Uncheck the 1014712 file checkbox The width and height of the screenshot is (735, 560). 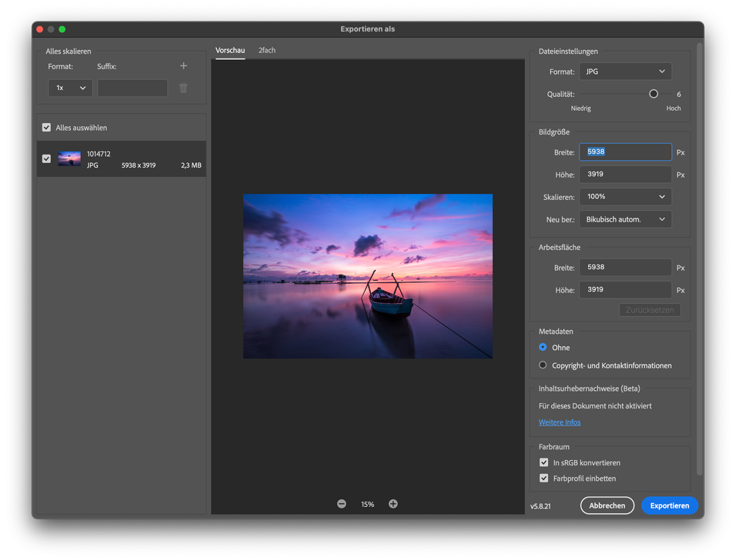pos(47,159)
